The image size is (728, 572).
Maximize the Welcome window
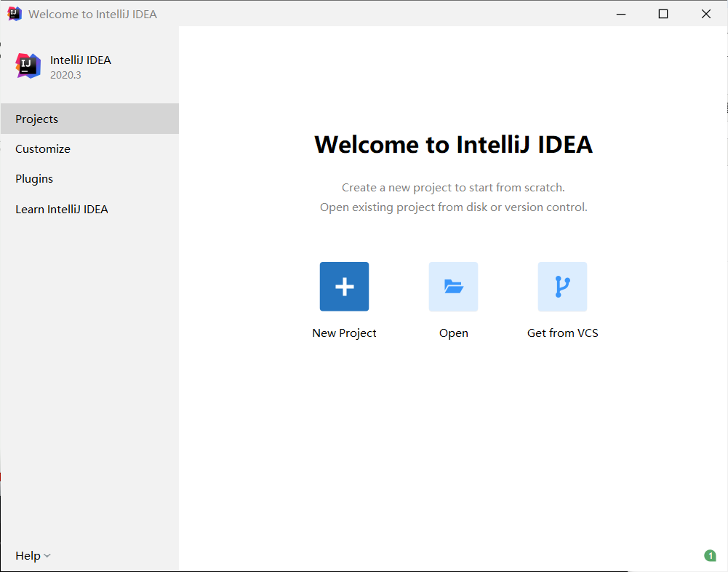(663, 14)
